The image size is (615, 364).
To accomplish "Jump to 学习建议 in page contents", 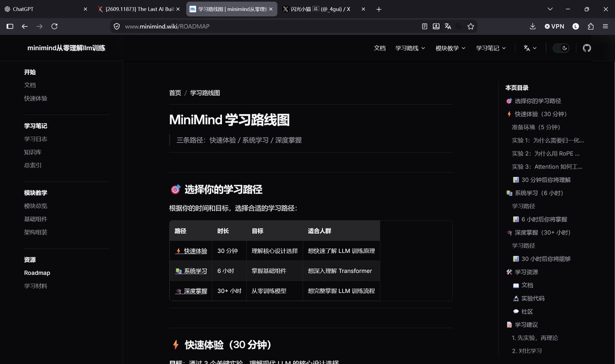I will [x=522, y=325].
